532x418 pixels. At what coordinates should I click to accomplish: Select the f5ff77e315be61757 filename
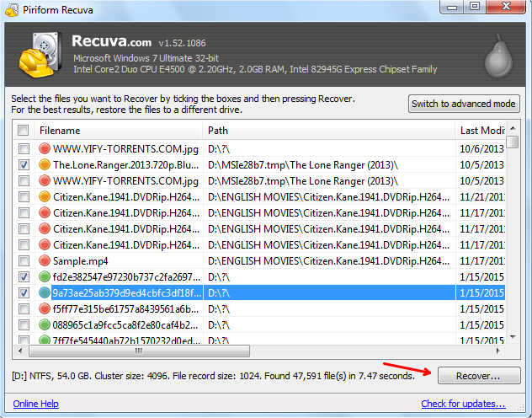[126, 309]
